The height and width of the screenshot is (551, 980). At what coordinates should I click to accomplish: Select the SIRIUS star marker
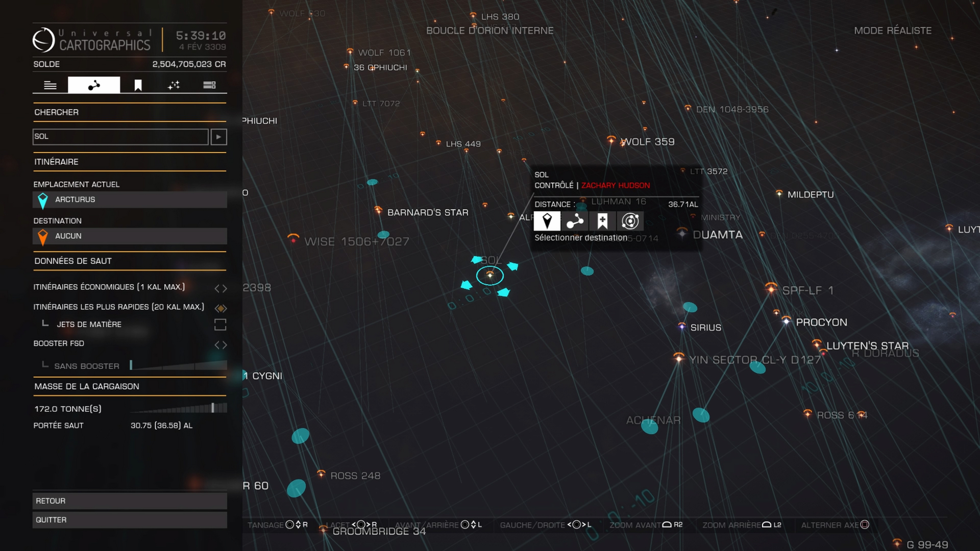point(682,326)
